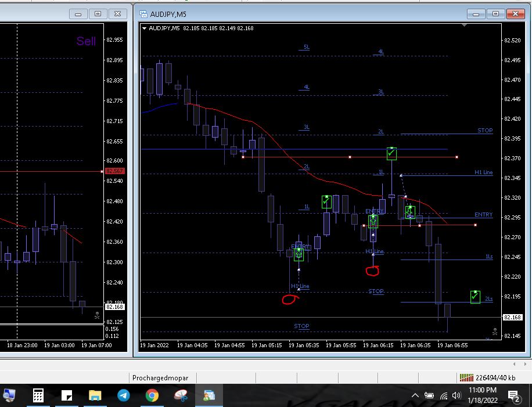Open the connection status 226494/40 kb indicator

487,377
